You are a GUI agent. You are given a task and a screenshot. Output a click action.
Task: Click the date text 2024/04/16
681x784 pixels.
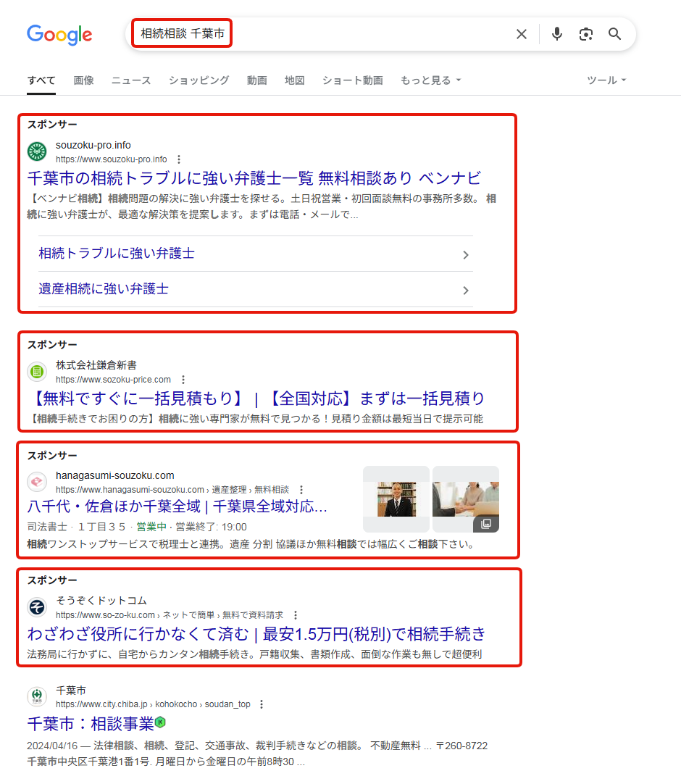click(x=52, y=746)
